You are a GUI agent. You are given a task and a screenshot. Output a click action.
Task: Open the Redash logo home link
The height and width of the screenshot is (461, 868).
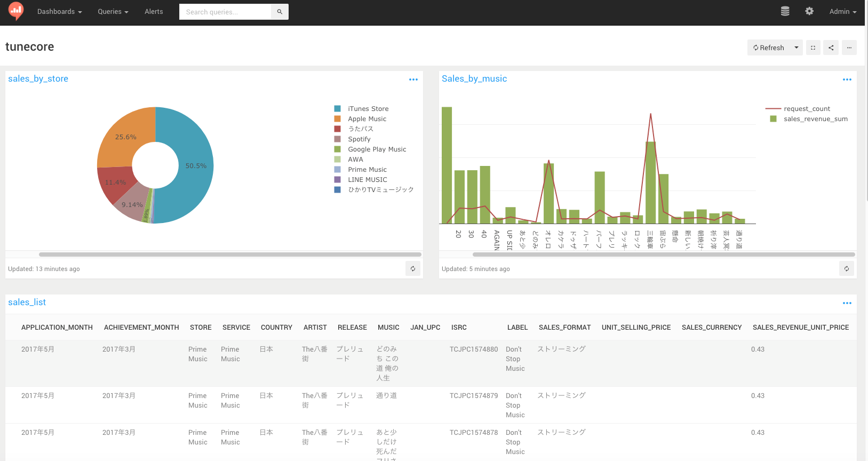click(x=16, y=11)
